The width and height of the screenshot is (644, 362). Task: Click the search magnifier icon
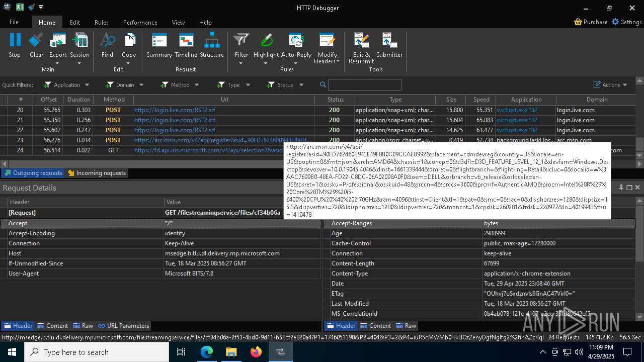tap(323, 84)
